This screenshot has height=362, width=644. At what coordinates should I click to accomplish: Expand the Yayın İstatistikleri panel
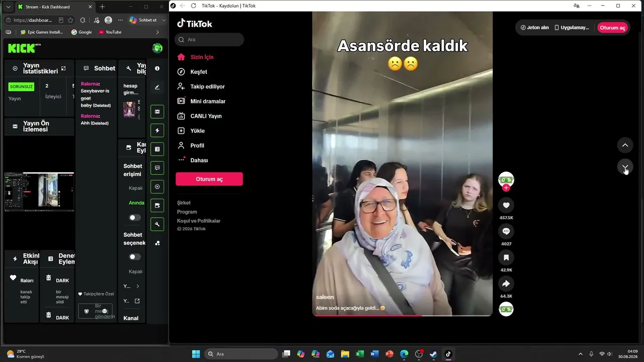coord(63,68)
